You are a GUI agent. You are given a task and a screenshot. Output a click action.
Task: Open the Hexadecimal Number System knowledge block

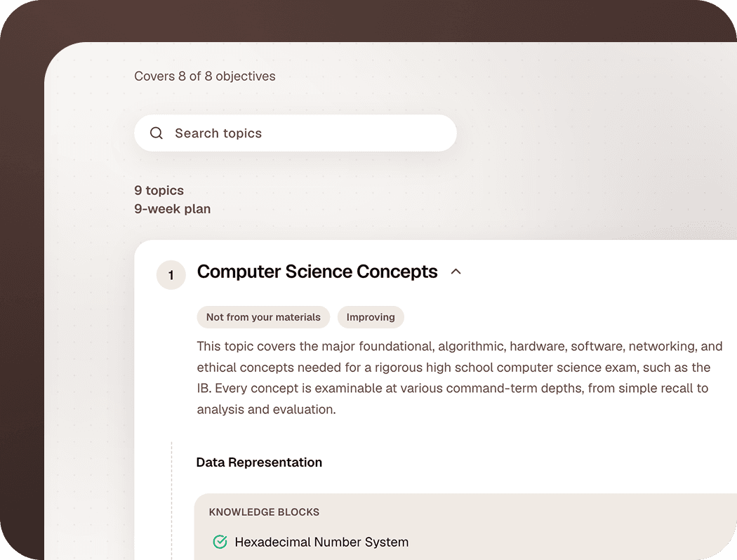pos(321,542)
